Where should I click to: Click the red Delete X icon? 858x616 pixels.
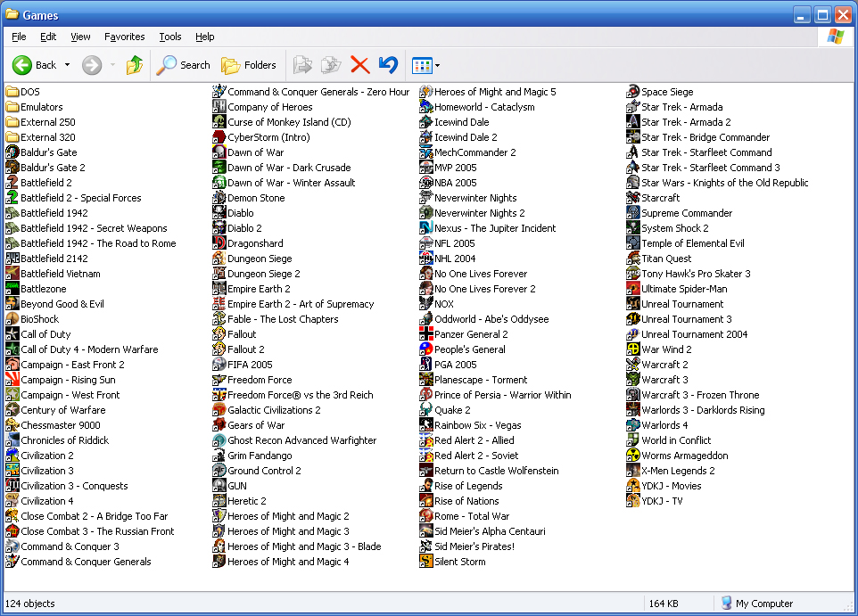[x=359, y=65]
